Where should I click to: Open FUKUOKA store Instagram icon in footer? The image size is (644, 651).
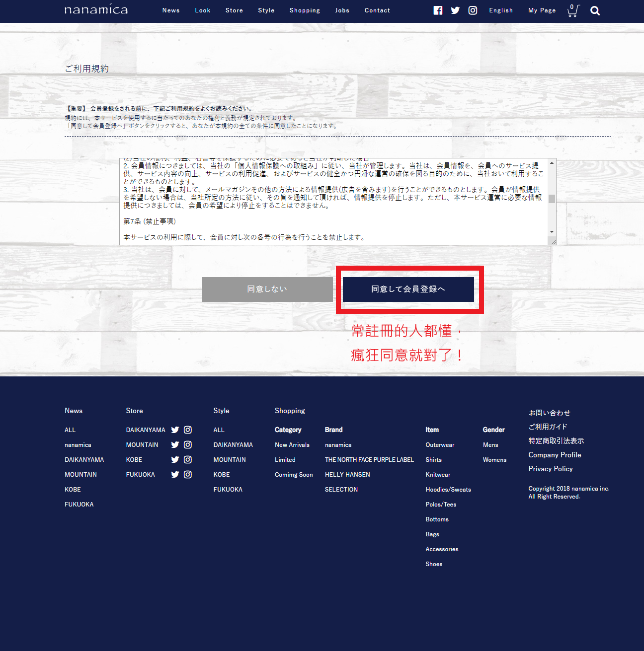point(188,475)
